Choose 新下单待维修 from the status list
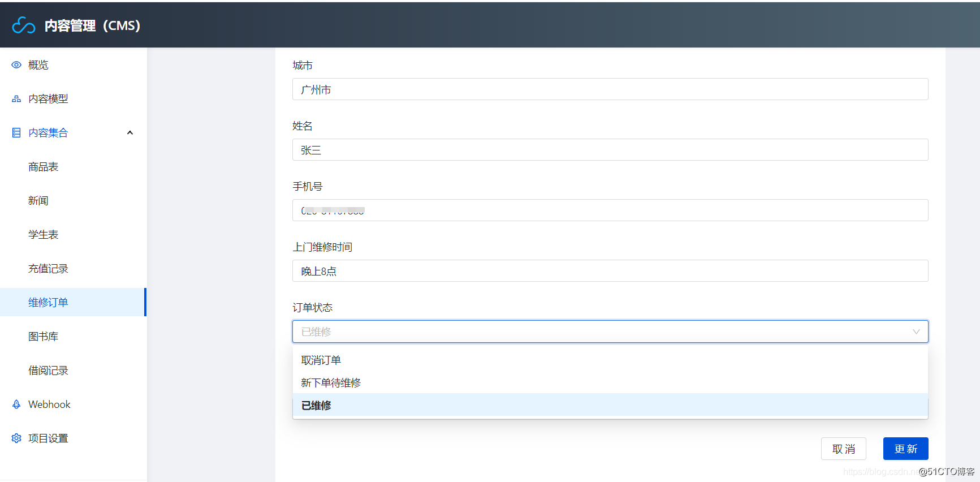Viewport: 980px width, 482px height. tap(610, 383)
